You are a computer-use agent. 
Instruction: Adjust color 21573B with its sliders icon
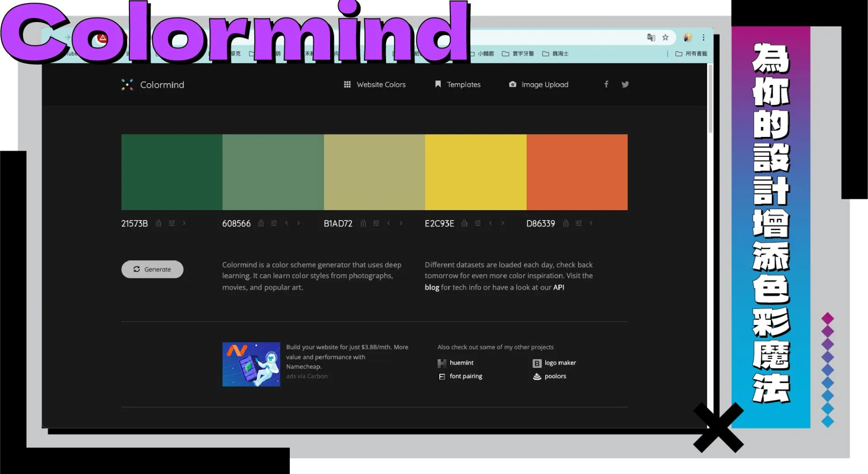coord(171,223)
